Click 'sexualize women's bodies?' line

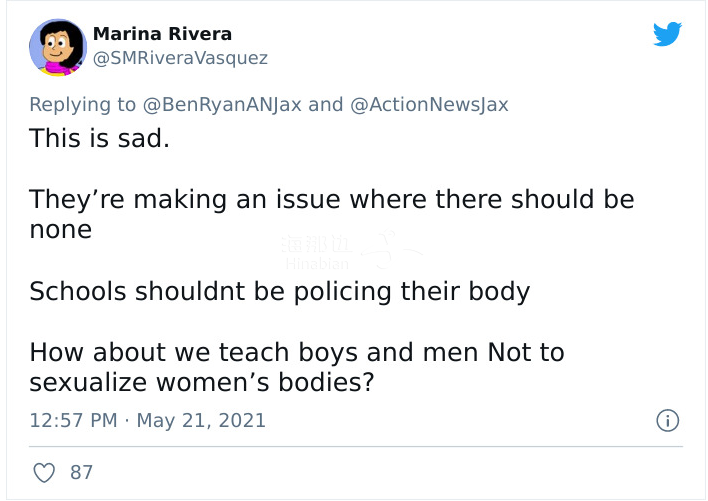(x=202, y=383)
